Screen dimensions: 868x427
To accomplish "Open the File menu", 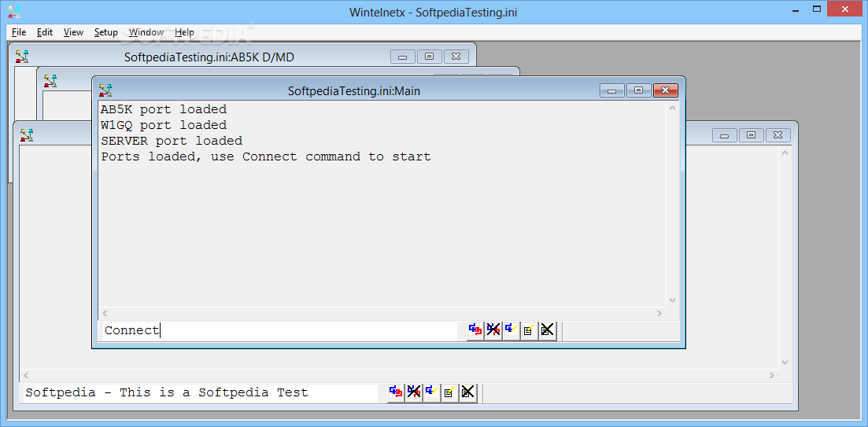I will (x=19, y=32).
